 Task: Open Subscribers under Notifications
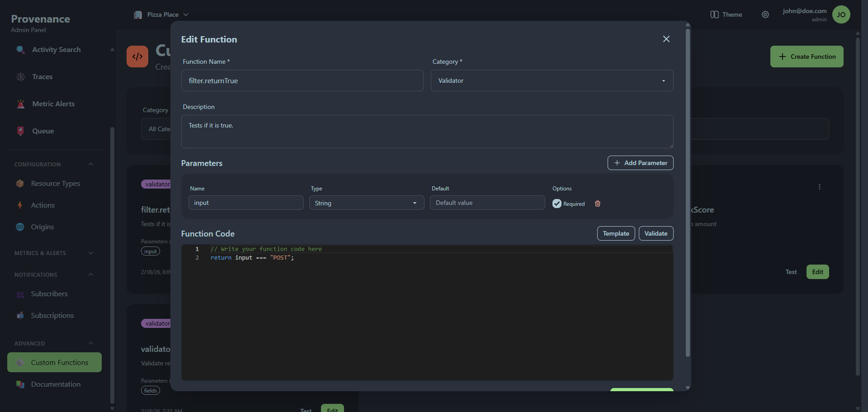pyautogui.click(x=49, y=294)
